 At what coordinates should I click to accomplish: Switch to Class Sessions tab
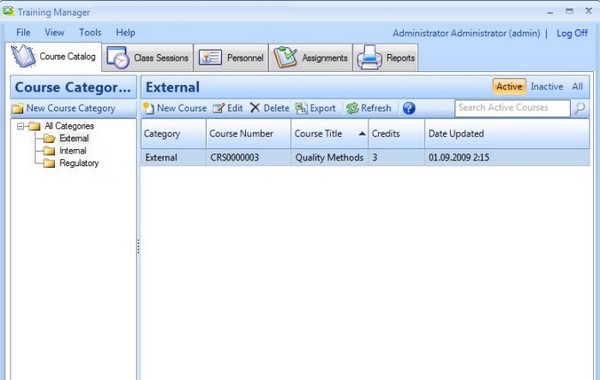(x=148, y=58)
